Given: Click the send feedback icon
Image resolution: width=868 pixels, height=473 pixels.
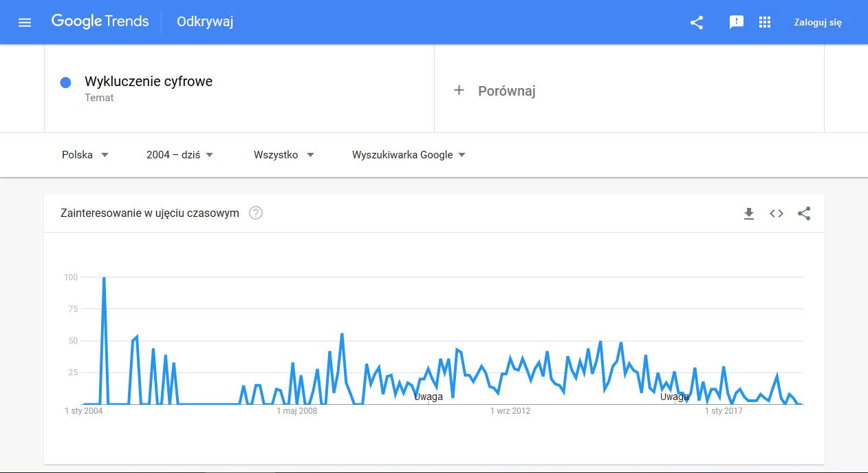Looking at the screenshot, I should 737,22.
